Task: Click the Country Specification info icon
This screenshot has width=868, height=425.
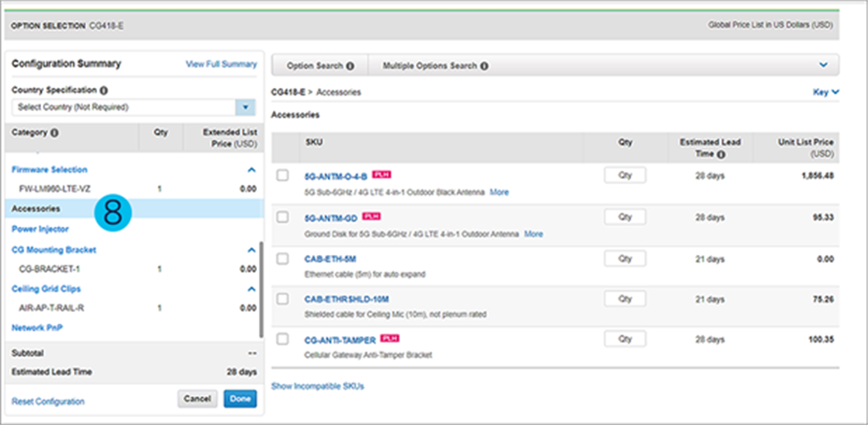Action: pyautogui.click(x=104, y=91)
